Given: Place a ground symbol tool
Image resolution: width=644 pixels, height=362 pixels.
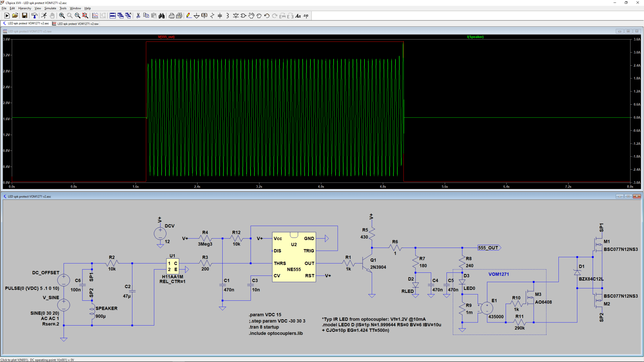Looking at the screenshot, I should click(197, 15).
